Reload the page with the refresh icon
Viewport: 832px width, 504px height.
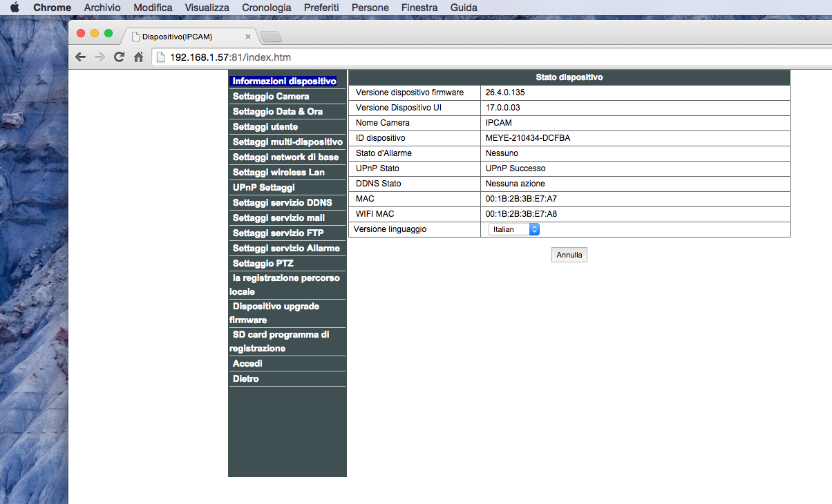pyautogui.click(x=119, y=57)
